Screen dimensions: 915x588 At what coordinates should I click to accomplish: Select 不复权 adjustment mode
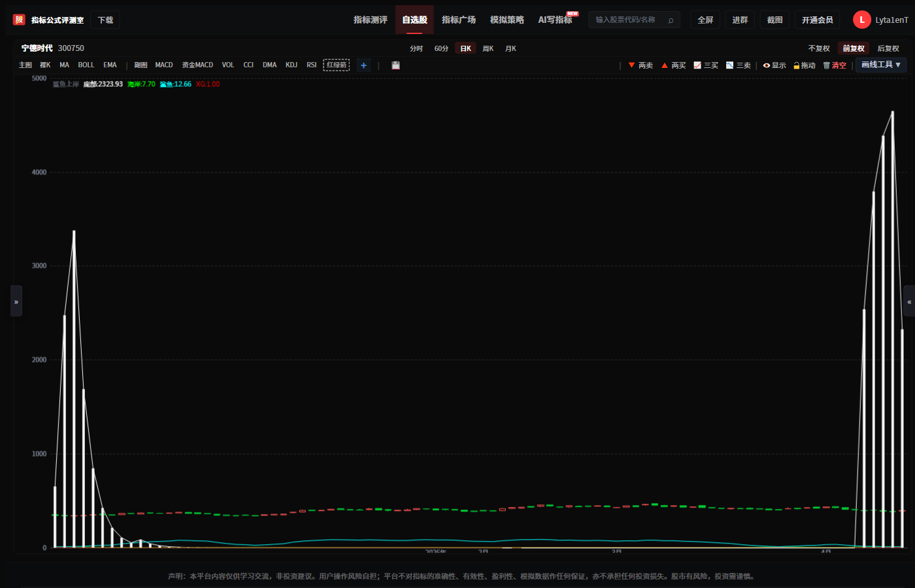(819, 48)
